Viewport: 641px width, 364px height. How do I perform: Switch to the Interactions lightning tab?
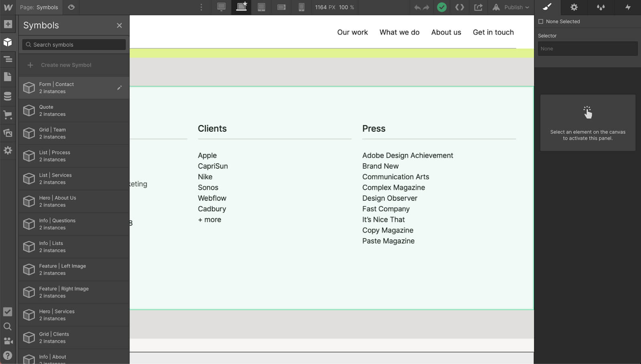pos(627,7)
